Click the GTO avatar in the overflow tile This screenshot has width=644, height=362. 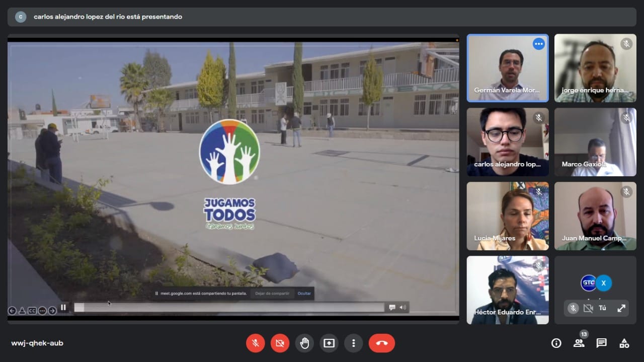[x=588, y=283]
